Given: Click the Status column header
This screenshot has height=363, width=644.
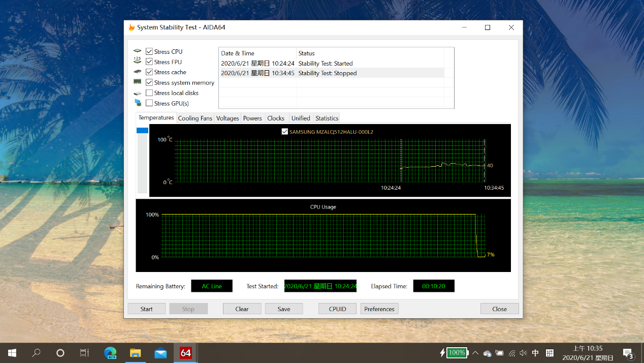Looking at the screenshot, I should click(x=370, y=53).
